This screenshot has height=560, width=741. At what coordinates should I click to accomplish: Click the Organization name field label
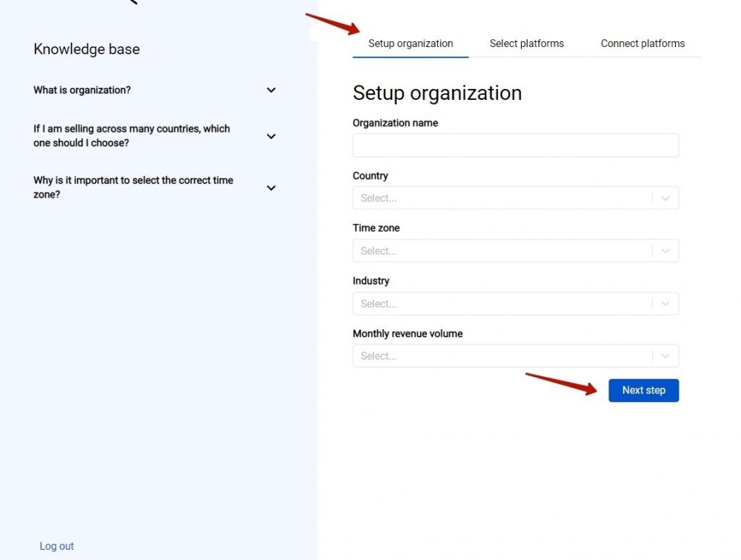[x=395, y=123]
